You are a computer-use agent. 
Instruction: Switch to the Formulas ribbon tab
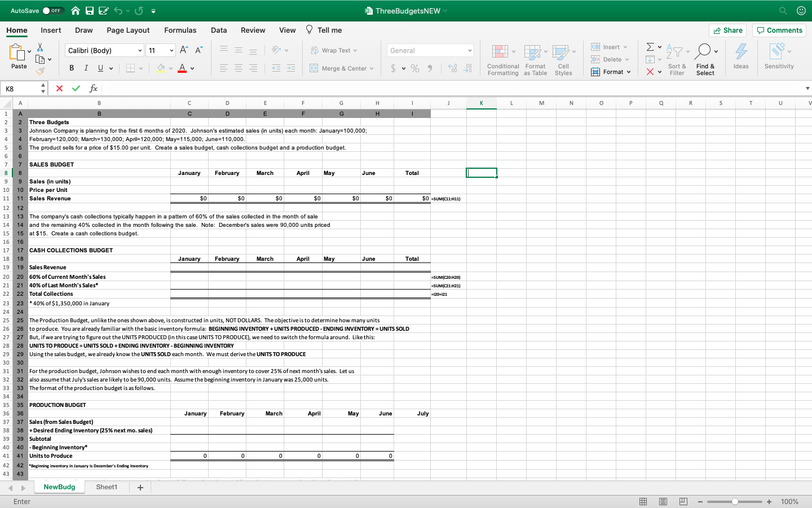[x=180, y=30]
